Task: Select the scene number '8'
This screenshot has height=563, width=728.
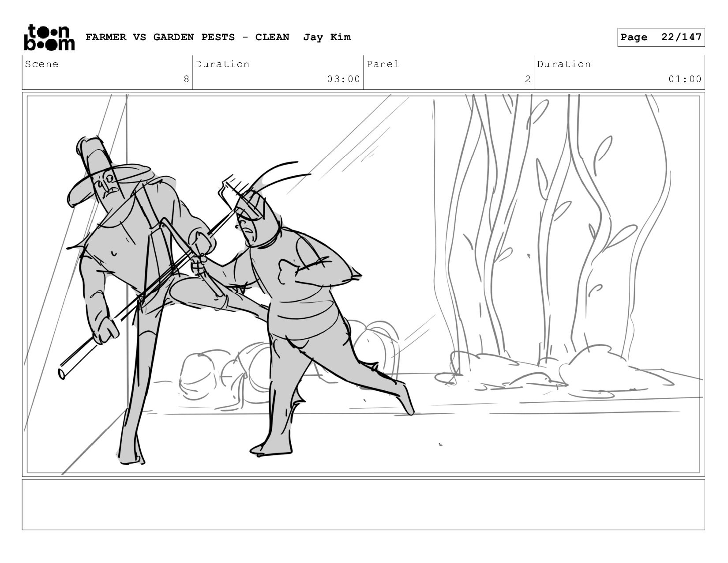Action: [x=186, y=79]
